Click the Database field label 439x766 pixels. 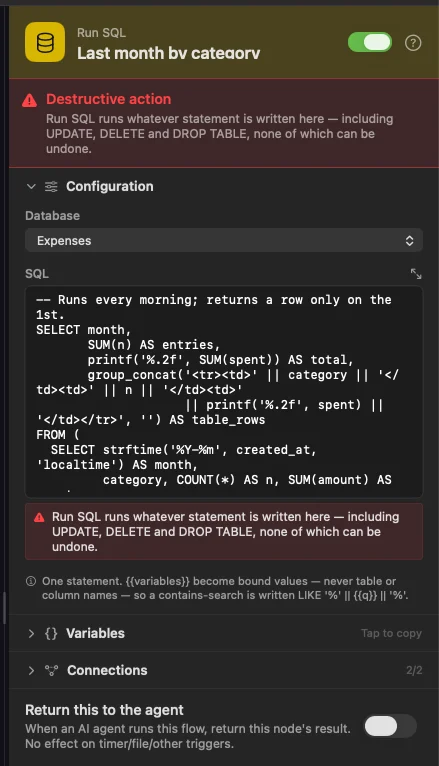click(52, 215)
